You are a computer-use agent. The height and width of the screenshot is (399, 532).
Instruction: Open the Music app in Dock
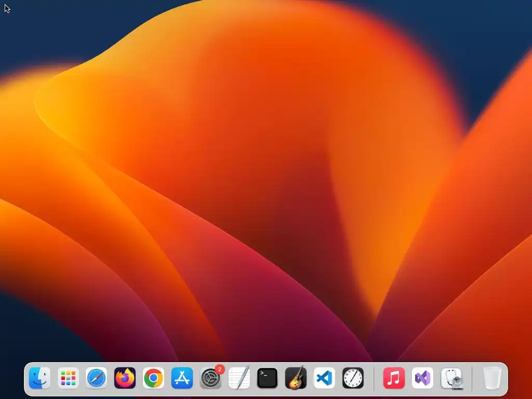tap(394, 378)
